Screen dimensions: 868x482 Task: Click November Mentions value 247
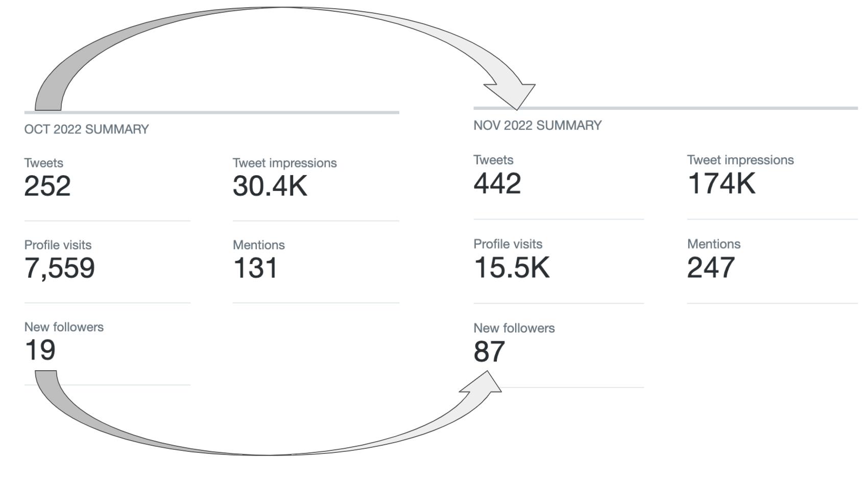coord(711,268)
